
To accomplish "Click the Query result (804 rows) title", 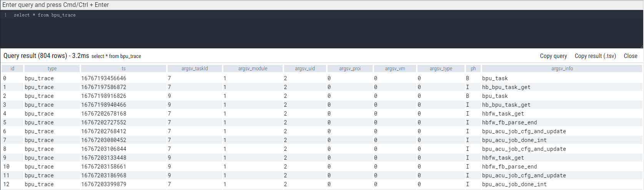I will pos(46,56).
